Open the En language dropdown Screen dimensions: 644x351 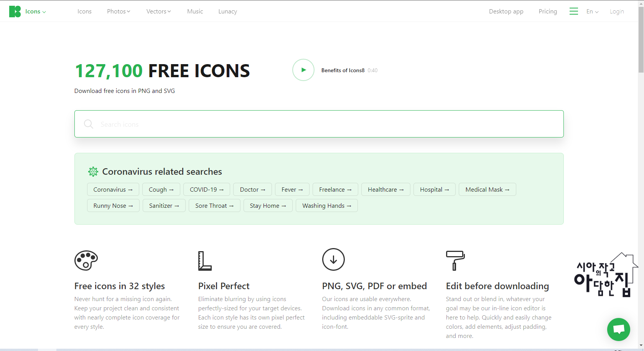(592, 12)
